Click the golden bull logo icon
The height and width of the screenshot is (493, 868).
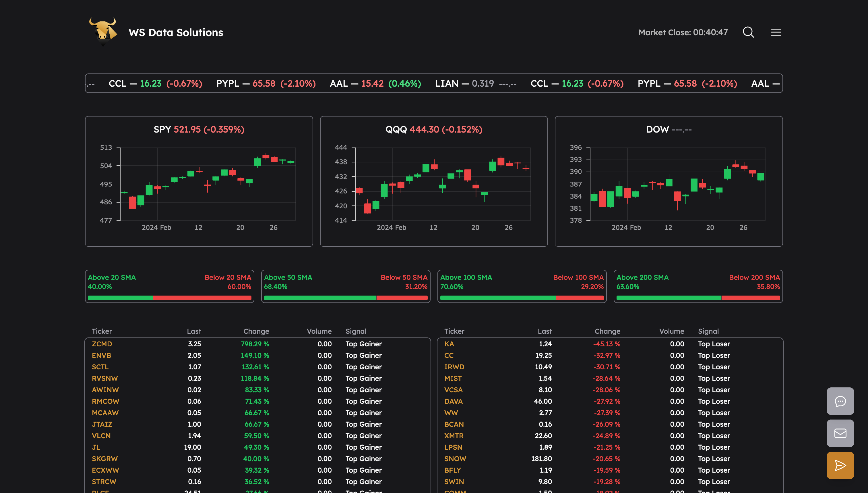pos(103,32)
